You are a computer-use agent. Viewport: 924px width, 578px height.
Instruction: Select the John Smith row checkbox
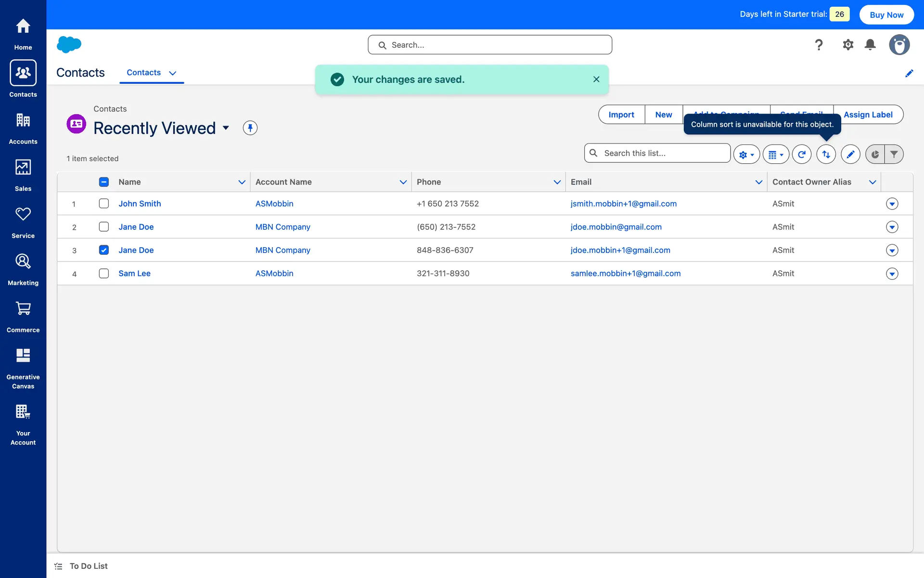pos(103,203)
